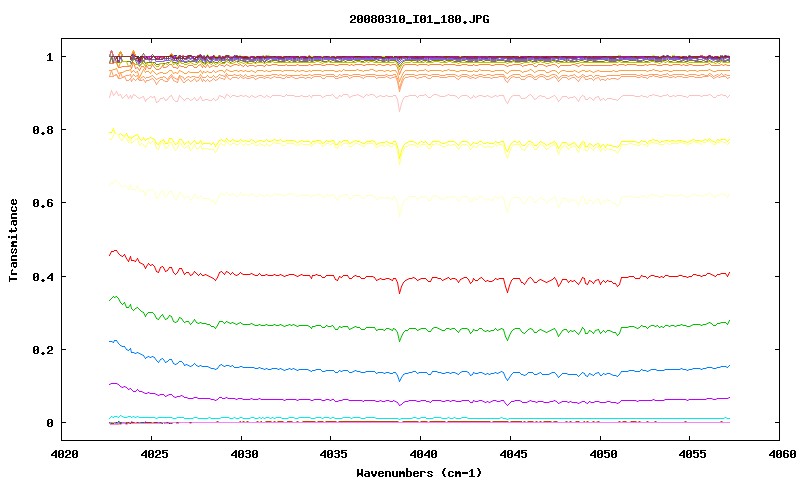Click the y-axis tick label 1

click(x=49, y=57)
